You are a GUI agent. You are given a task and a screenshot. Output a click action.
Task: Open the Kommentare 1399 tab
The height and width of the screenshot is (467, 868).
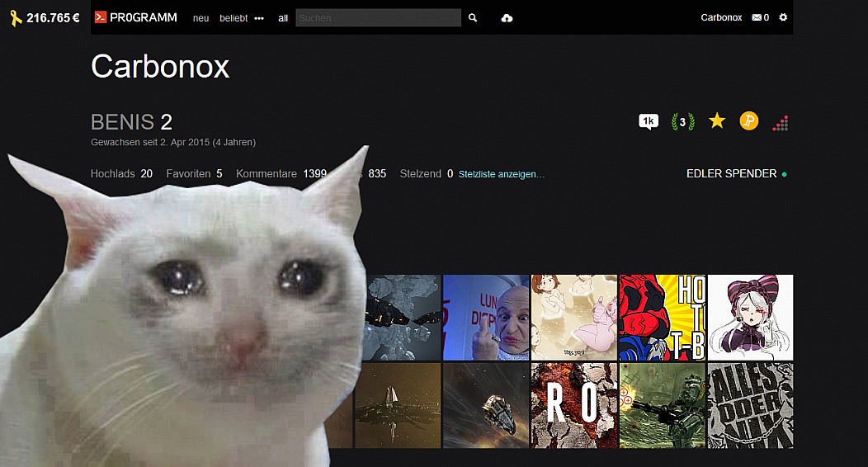[x=281, y=174]
